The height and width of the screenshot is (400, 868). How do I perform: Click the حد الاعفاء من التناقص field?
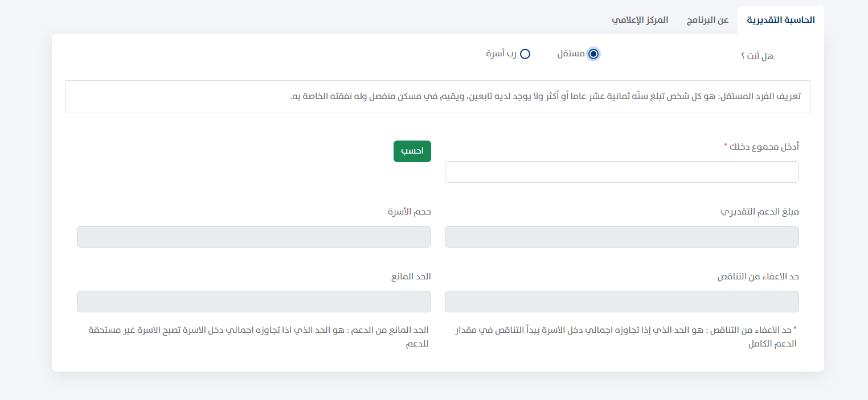pyautogui.click(x=621, y=302)
